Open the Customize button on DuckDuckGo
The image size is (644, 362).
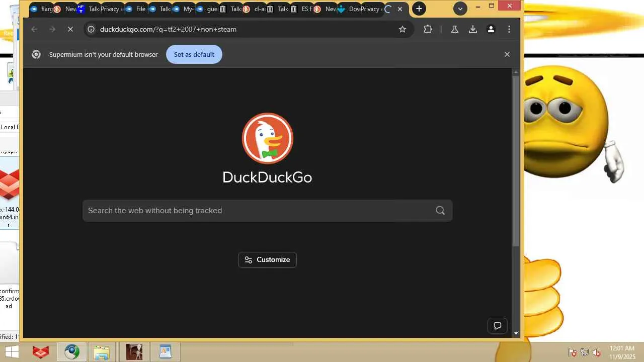point(267,260)
